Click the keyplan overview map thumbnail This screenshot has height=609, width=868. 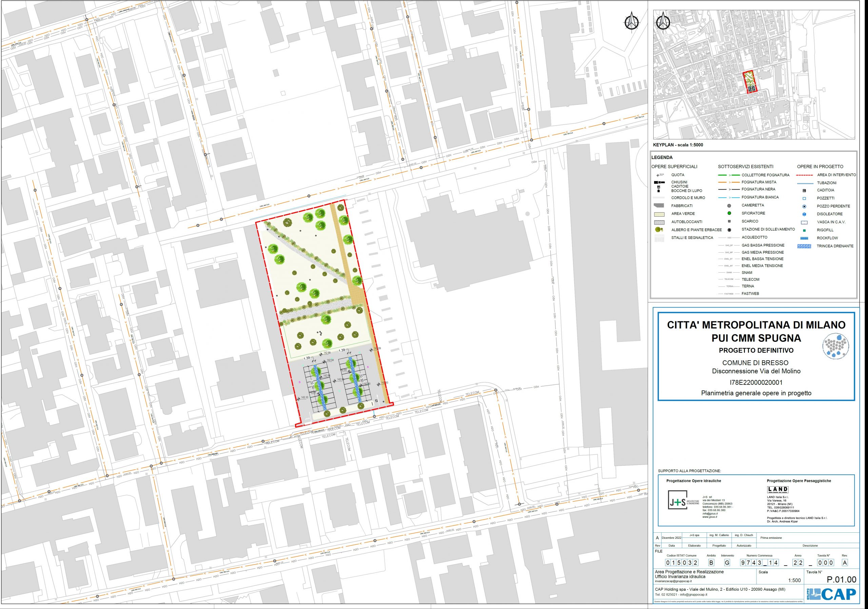coord(754,75)
